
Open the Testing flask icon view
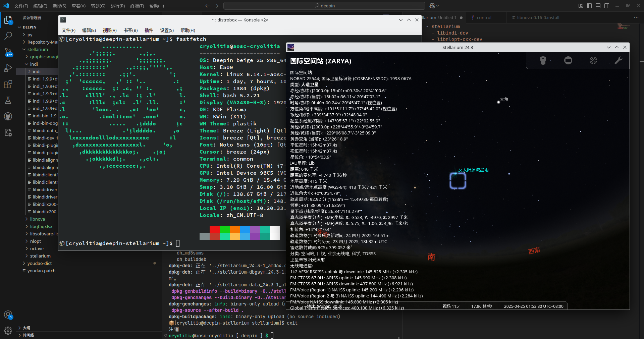8,100
